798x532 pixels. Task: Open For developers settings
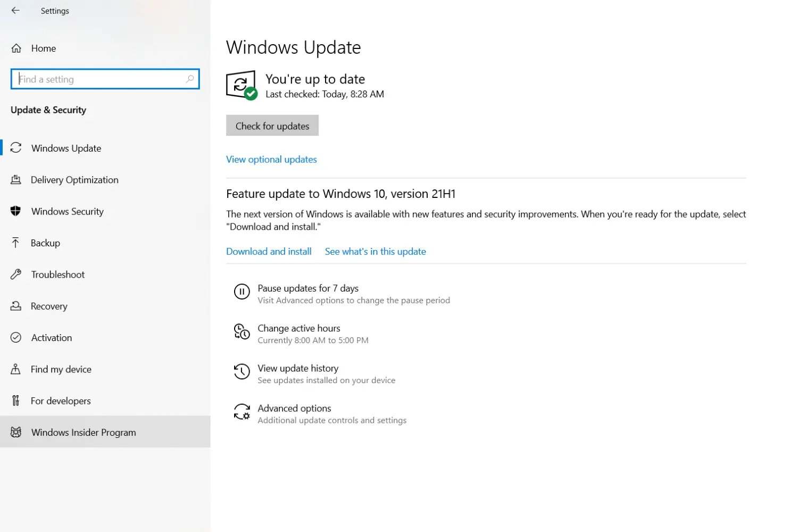click(105, 401)
